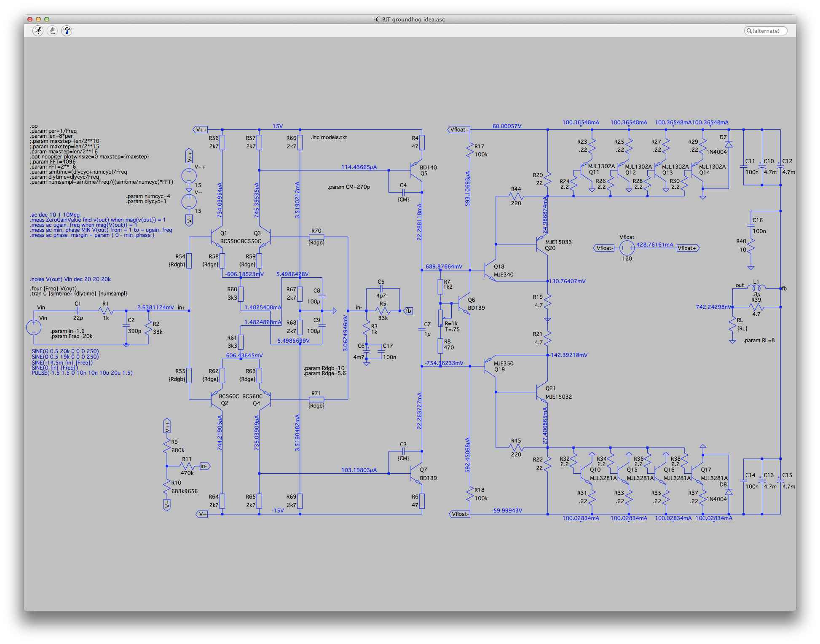The height and width of the screenshot is (644, 820).
Task: Select the Q5 BD140 transistor
Action: pos(416,170)
